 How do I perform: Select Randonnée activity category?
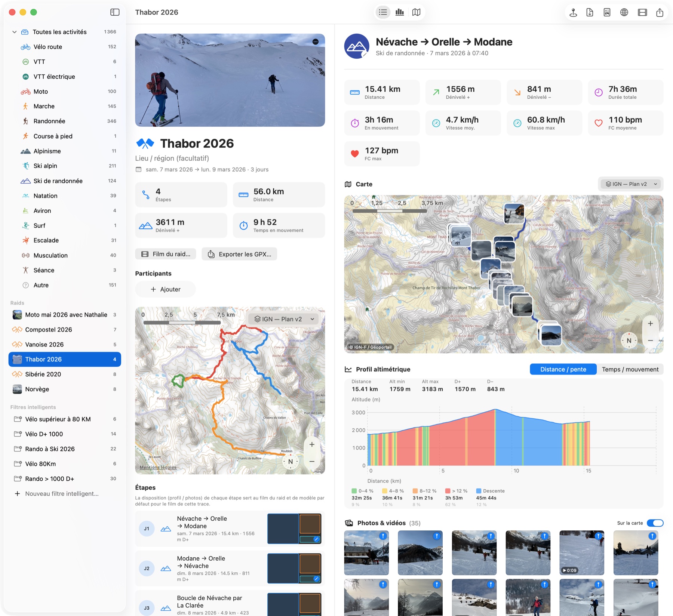tap(65, 121)
